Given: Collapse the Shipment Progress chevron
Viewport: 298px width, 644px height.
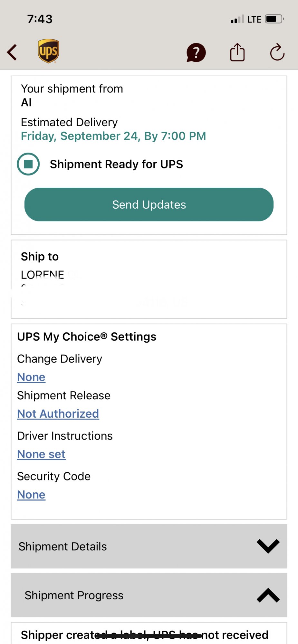Looking at the screenshot, I should [x=268, y=595].
